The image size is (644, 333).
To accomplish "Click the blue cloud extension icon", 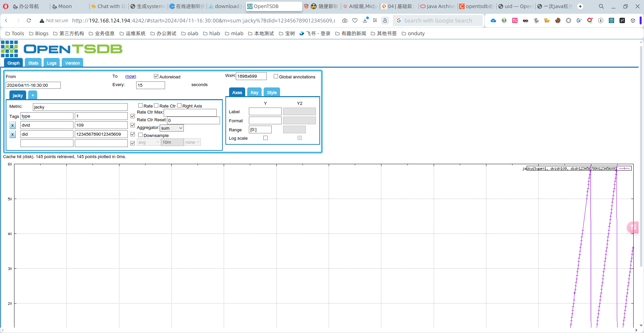I will [x=493, y=20].
